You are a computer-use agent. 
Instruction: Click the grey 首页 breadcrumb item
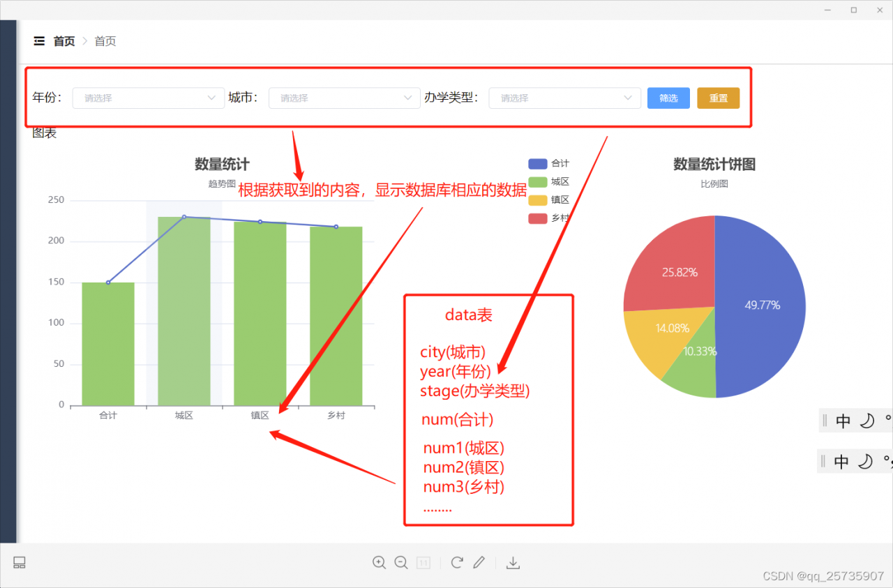tap(105, 41)
